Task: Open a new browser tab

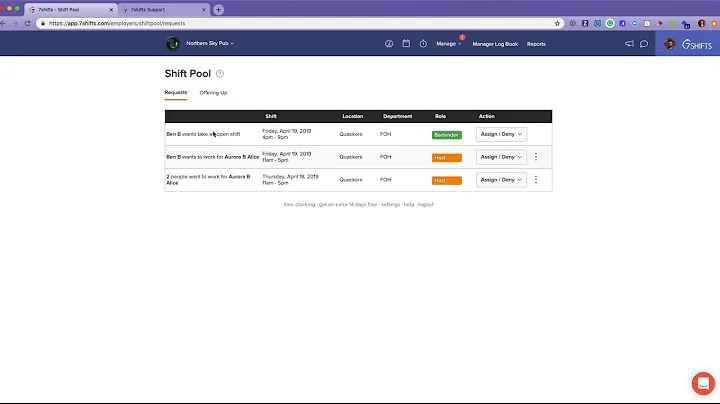Action: 219,9
